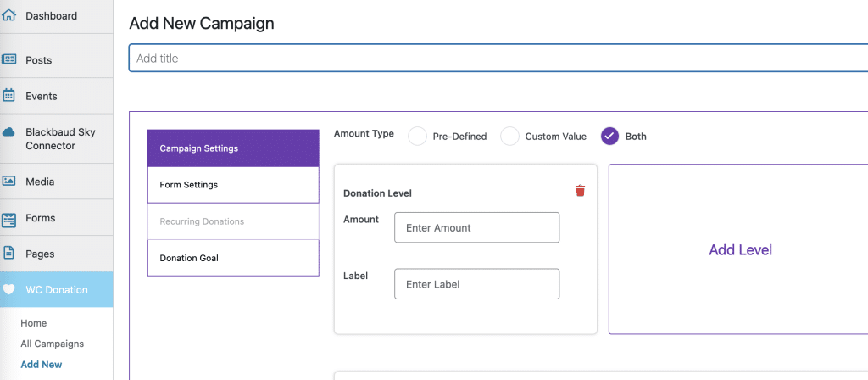This screenshot has width=868, height=380.
Task: Delete donation level with red trash icon
Action: pos(580,191)
